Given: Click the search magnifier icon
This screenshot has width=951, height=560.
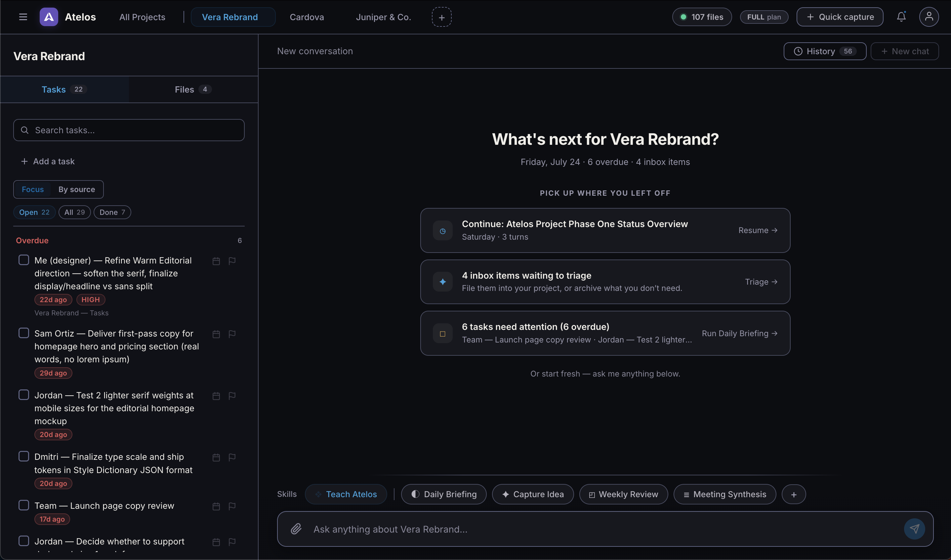Looking at the screenshot, I should [x=25, y=130].
